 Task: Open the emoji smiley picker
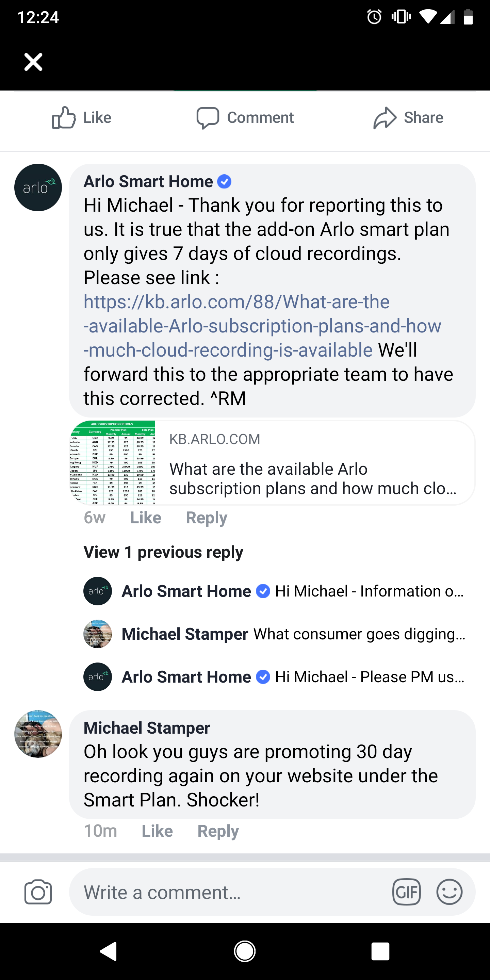click(x=449, y=892)
